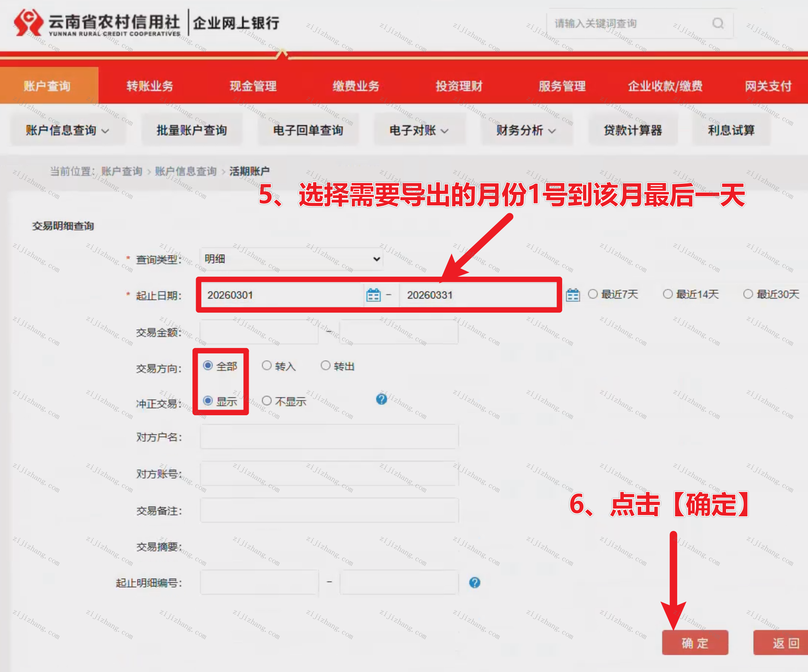Choose 不显示 for 冲正交易
This screenshot has height=672, width=808.
tap(267, 401)
